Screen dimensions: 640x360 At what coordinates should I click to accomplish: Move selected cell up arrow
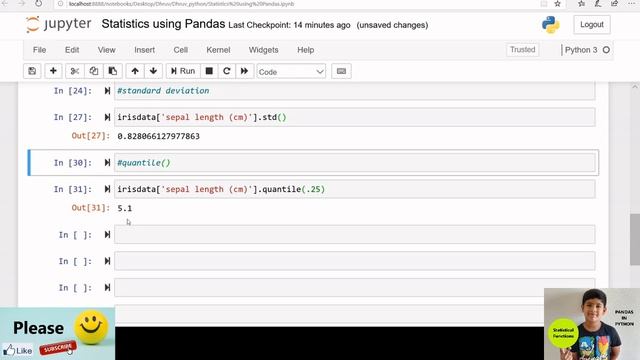135,71
